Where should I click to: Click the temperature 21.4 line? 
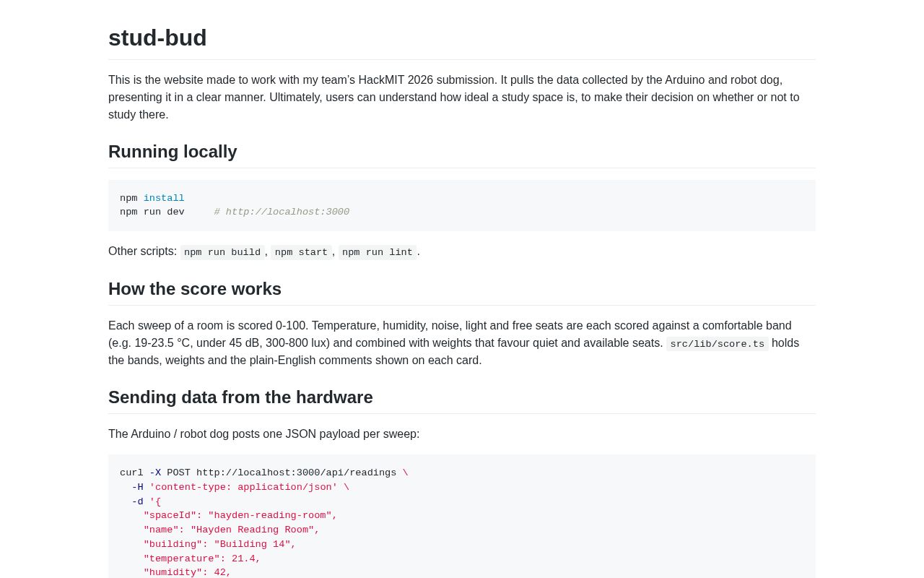click(202, 559)
